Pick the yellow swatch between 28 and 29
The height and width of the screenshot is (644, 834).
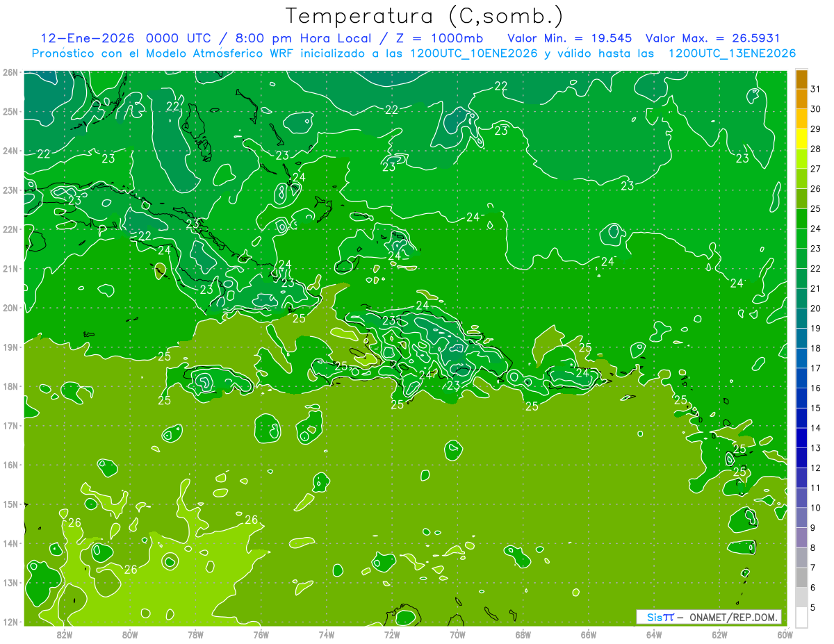[x=801, y=138]
